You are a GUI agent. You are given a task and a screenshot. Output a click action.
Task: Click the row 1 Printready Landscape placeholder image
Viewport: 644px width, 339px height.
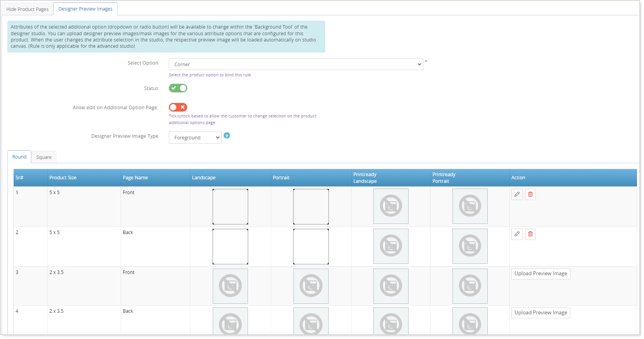point(391,206)
